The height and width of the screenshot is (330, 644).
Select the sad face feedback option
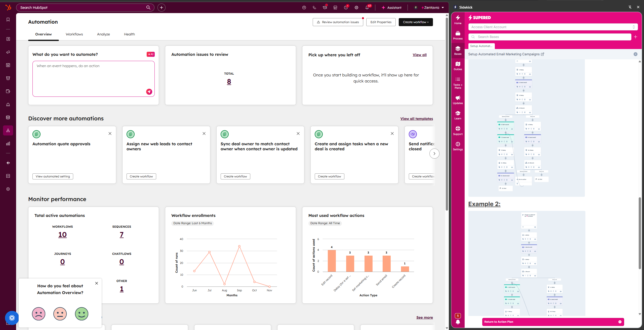pyautogui.click(x=38, y=314)
